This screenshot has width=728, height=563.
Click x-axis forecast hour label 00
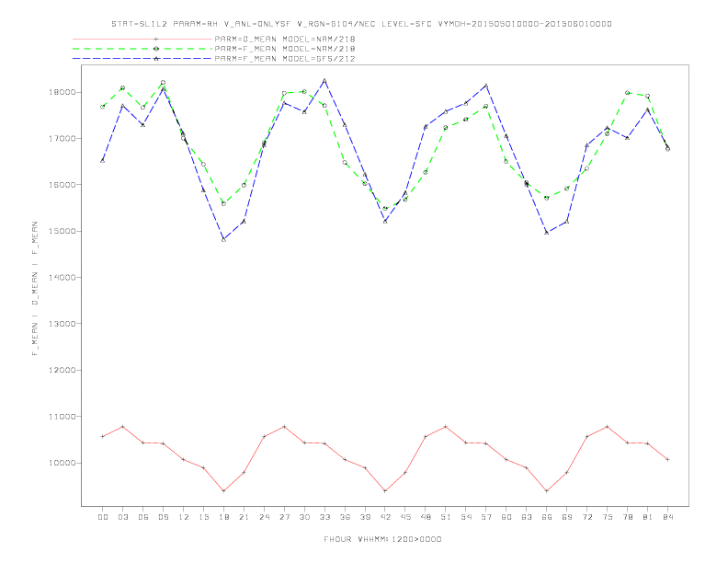pos(103,517)
